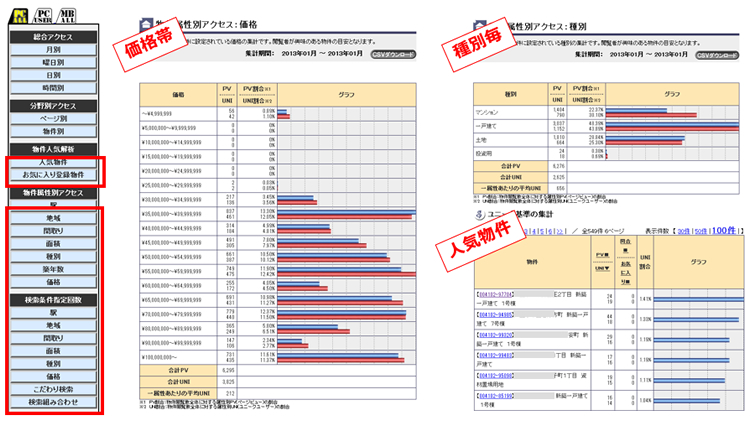The height and width of the screenshot is (421, 750).
Task: Open 日別 access report
Action: pos(53,76)
